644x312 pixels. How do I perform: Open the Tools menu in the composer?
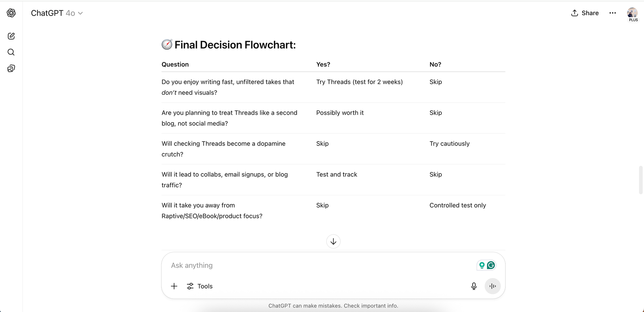pyautogui.click(x=199, y=286)
